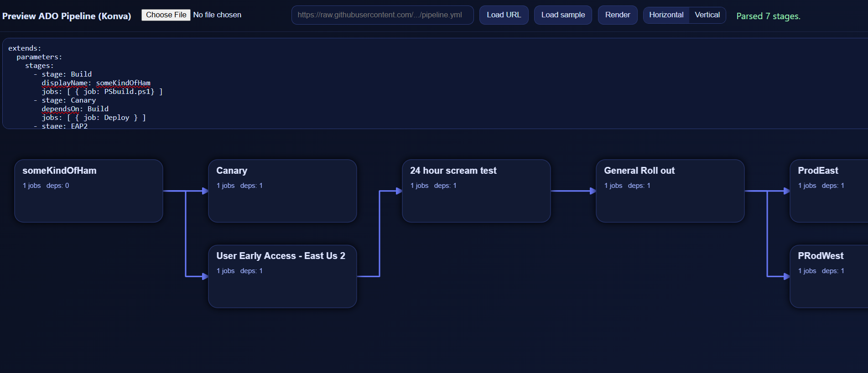This screenshot has width=868, height=373.
Task: Click the 'Preview ADO Pipeline (Konva)' title
Action: (x=67, y=16)
